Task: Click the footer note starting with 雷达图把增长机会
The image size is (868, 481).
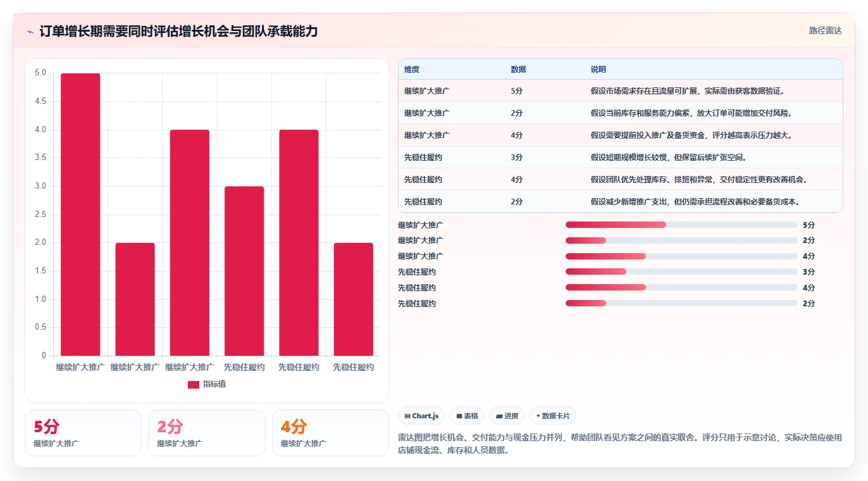Action: point(620,444)
